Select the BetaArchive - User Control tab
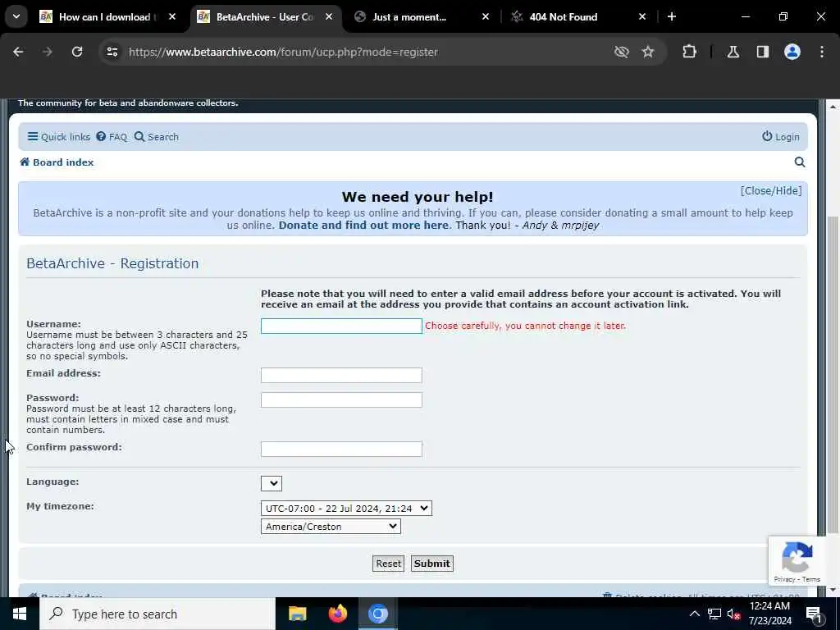The width and height of the screenshot is (840, 630). click(256, 17)
